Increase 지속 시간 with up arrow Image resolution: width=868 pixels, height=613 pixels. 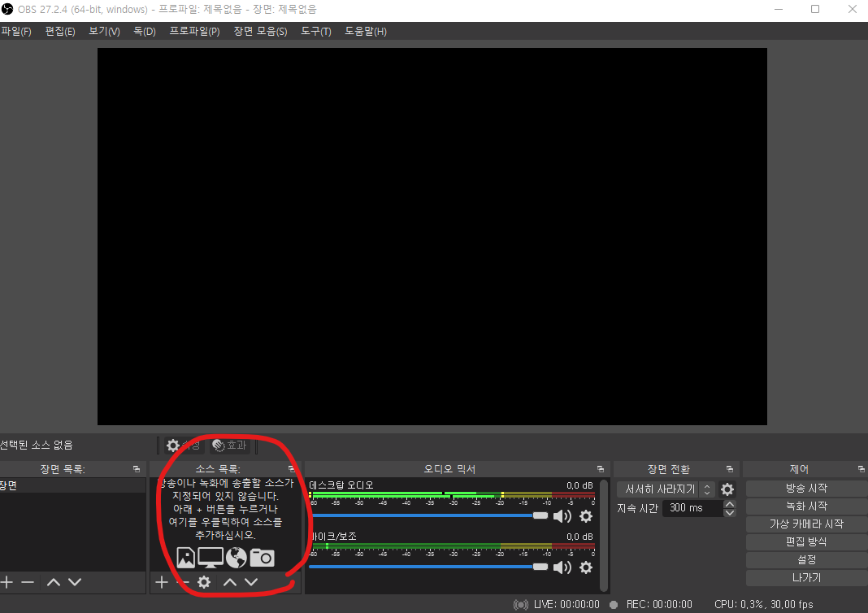[730, 504]
